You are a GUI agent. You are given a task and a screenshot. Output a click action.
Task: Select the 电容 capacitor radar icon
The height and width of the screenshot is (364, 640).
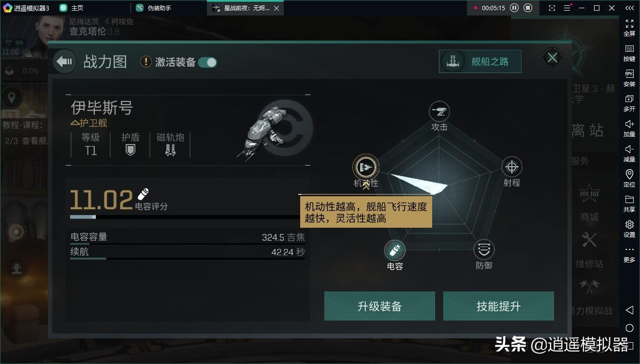[394, 250]
